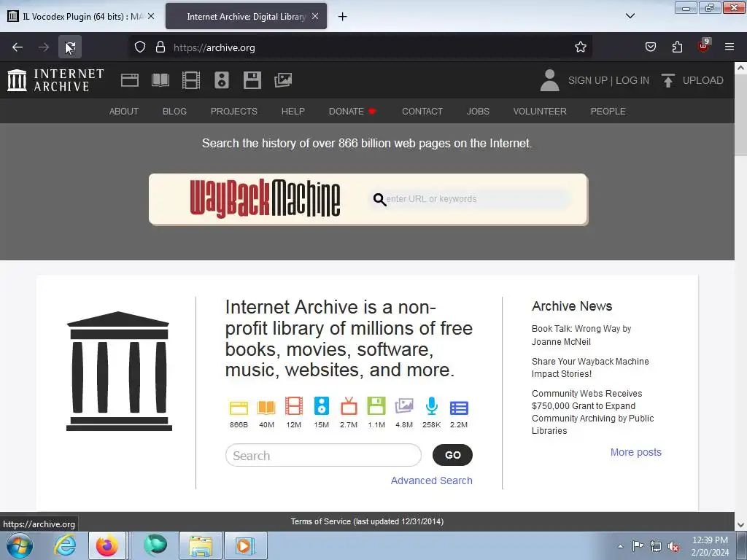The width and height of the screenshot is (747, 560).
Task: Open the More posts link
Action: 636,452
